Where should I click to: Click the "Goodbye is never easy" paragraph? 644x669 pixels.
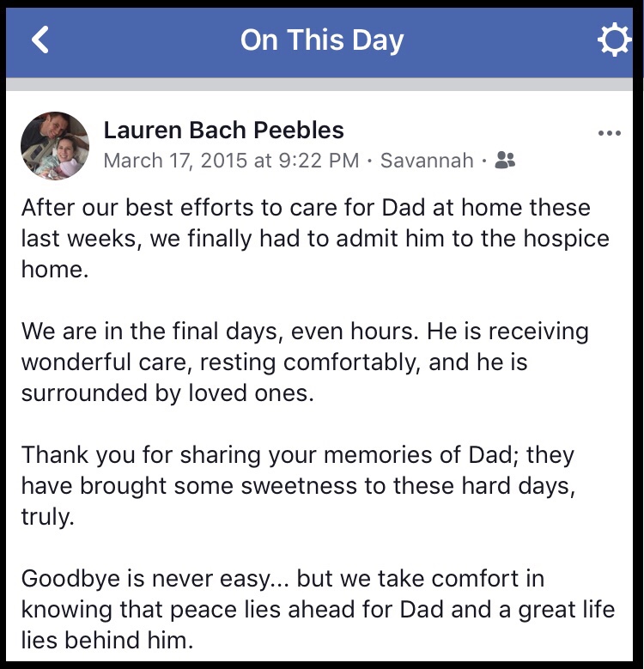coord(318,609)
